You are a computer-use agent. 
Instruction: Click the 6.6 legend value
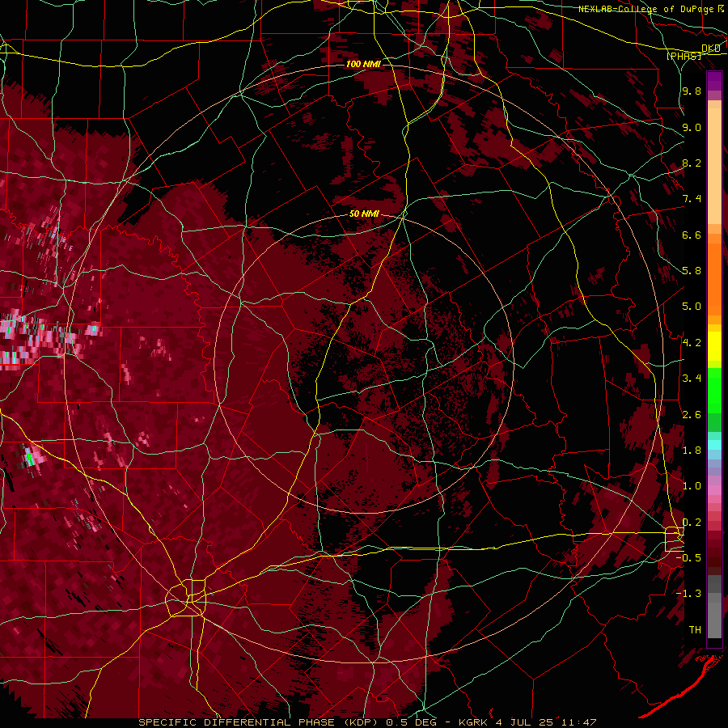(692, 235)
